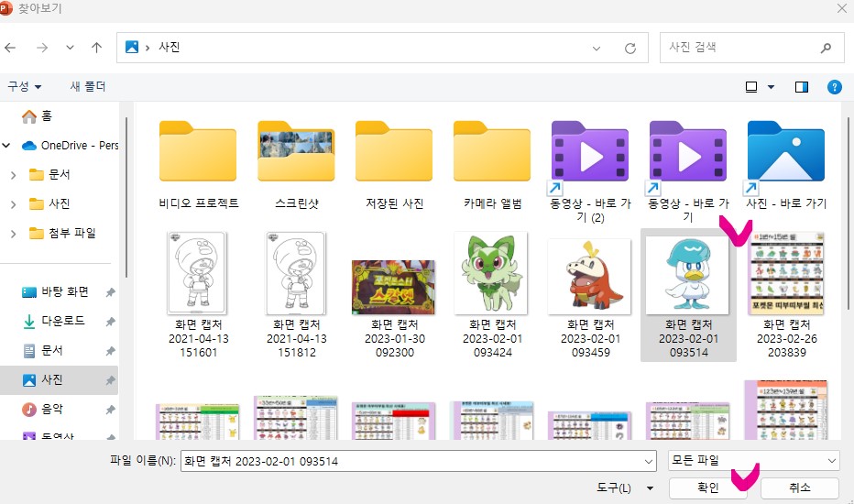Select the 비디오 프로젝트 folder
The image size is (854, 504).
198,165
